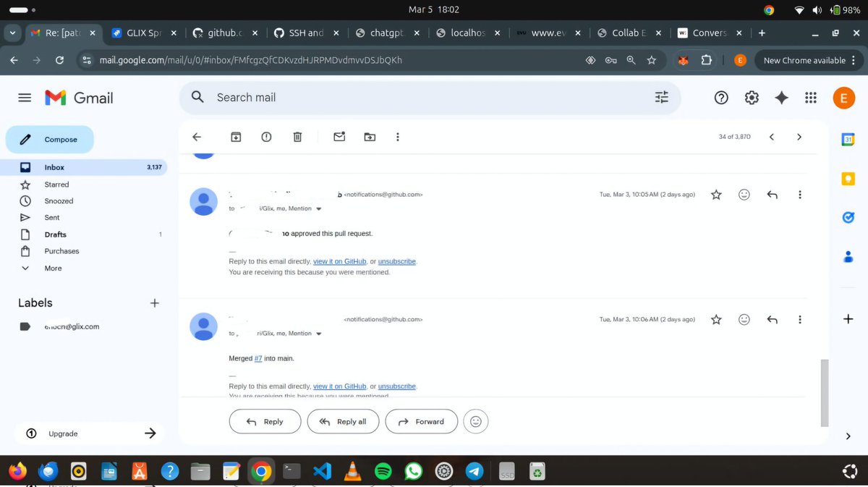This screenshot has height=487, width=868.
Task: Click the Reply all button
Action: click(x=343, y=422)
